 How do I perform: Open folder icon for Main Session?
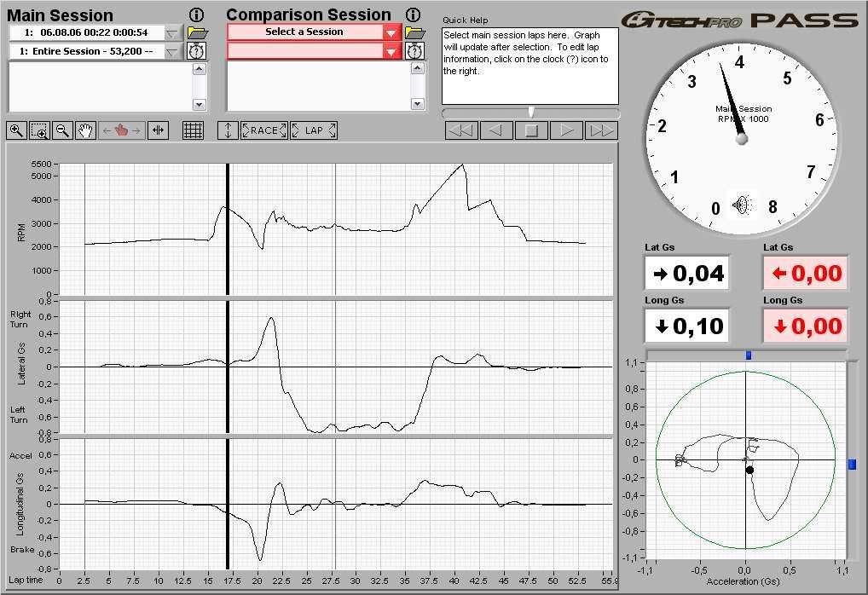pyautogui.click(x=198, y=32)
